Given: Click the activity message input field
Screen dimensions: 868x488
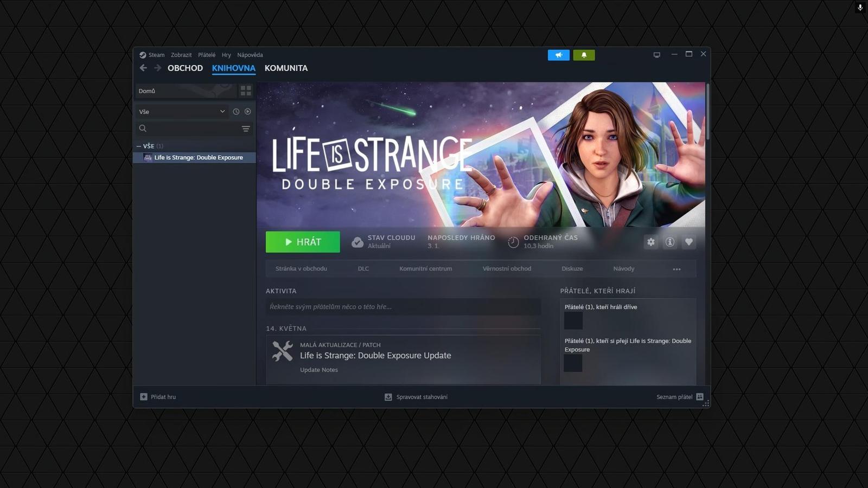Looking at the screenshot, I should coord(404,306).
